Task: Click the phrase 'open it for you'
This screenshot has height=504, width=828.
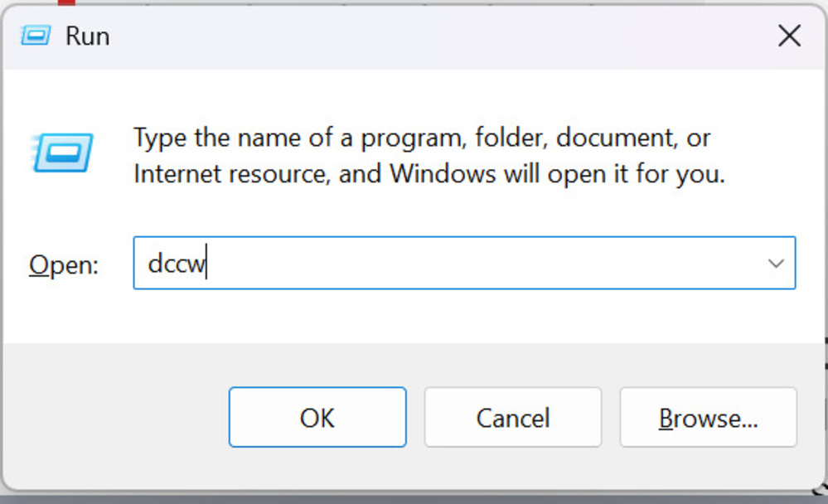Action: tap(642, 174)
